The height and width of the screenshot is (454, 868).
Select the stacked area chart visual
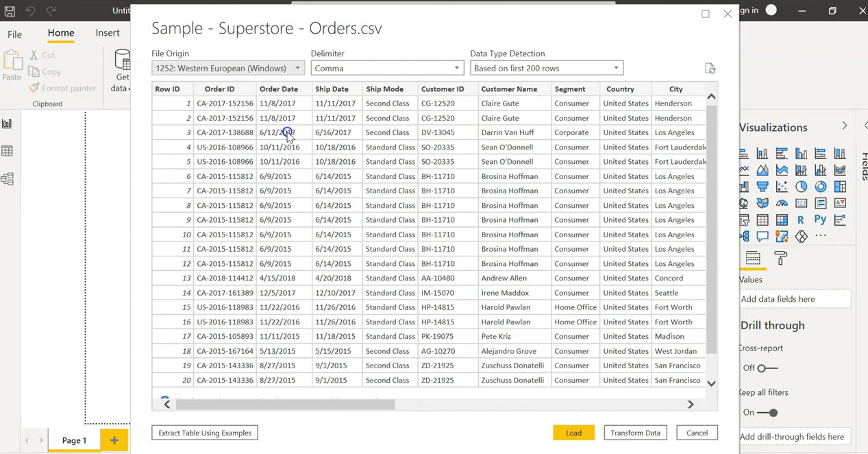pos(782,170)
